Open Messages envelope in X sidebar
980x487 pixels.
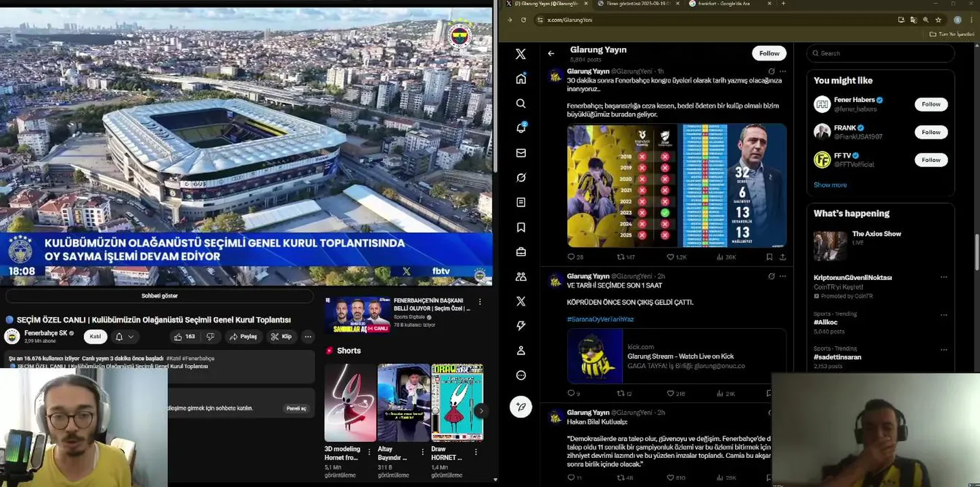520,153
